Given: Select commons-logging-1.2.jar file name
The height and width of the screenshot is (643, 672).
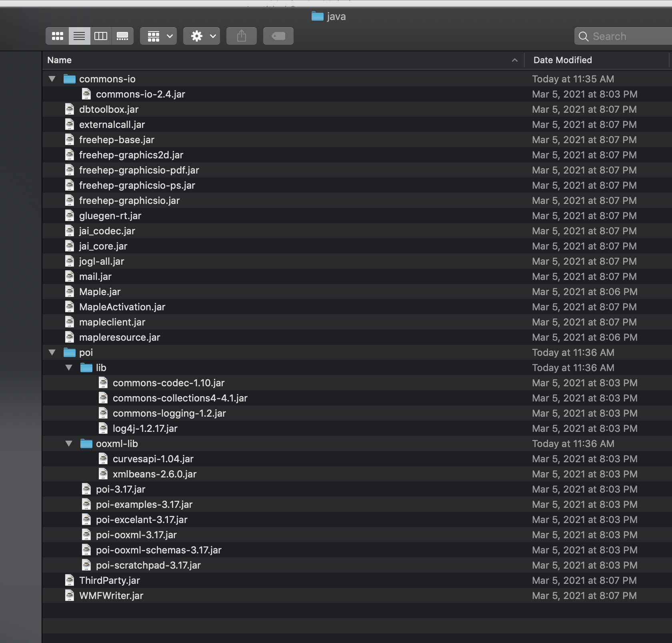Looking at the screenshot, I should click(169, 413).
